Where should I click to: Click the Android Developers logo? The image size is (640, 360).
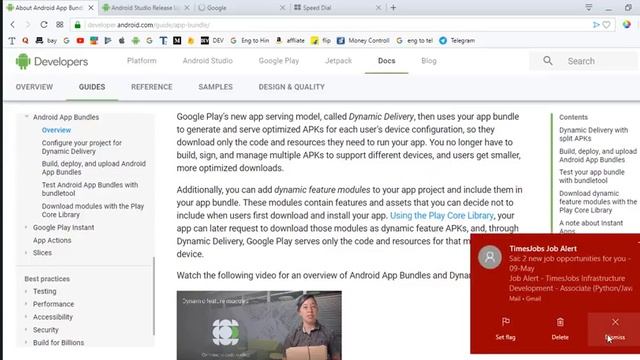[52, 62]
